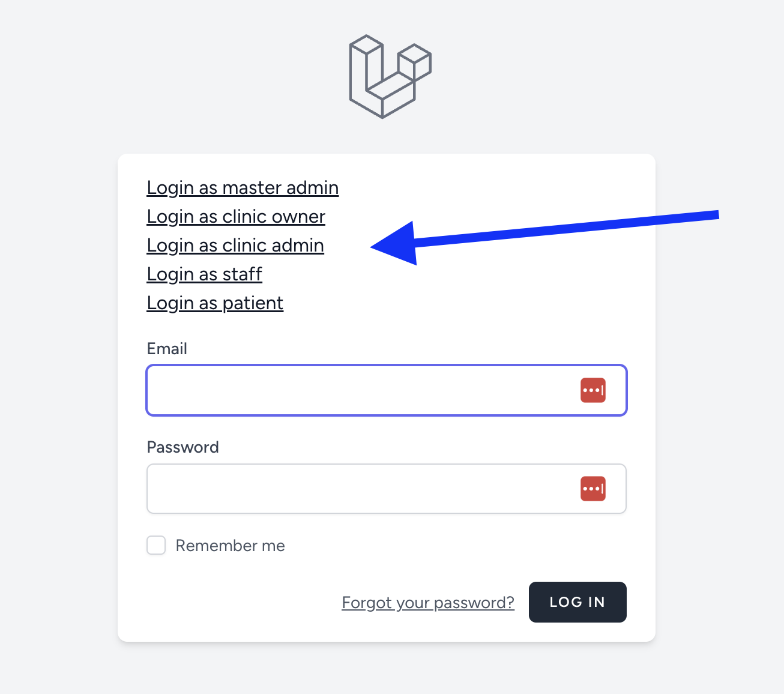Select the "Login as clinic admin" link
784x694 pixels.
(x=235, y=246)
